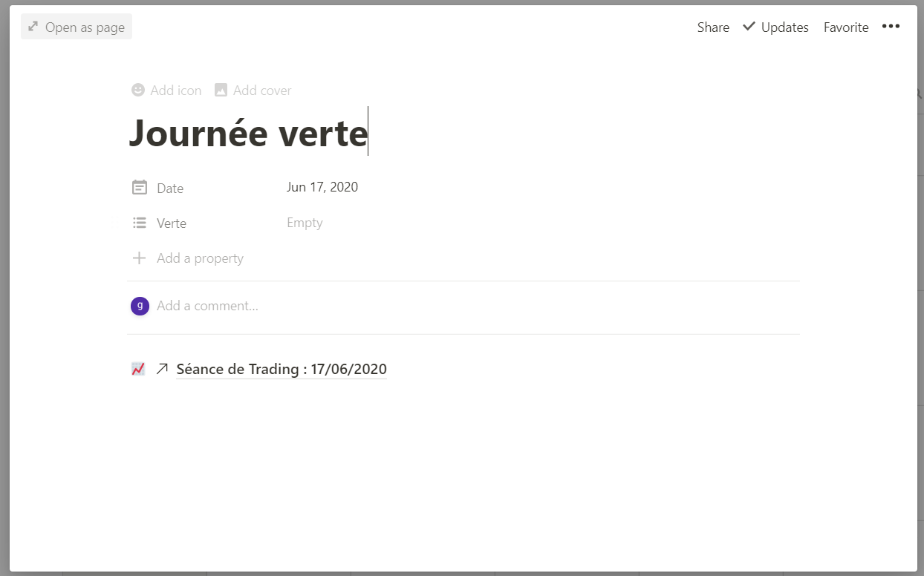Open the Updates panel
The image size is (924, 576).
775,27
